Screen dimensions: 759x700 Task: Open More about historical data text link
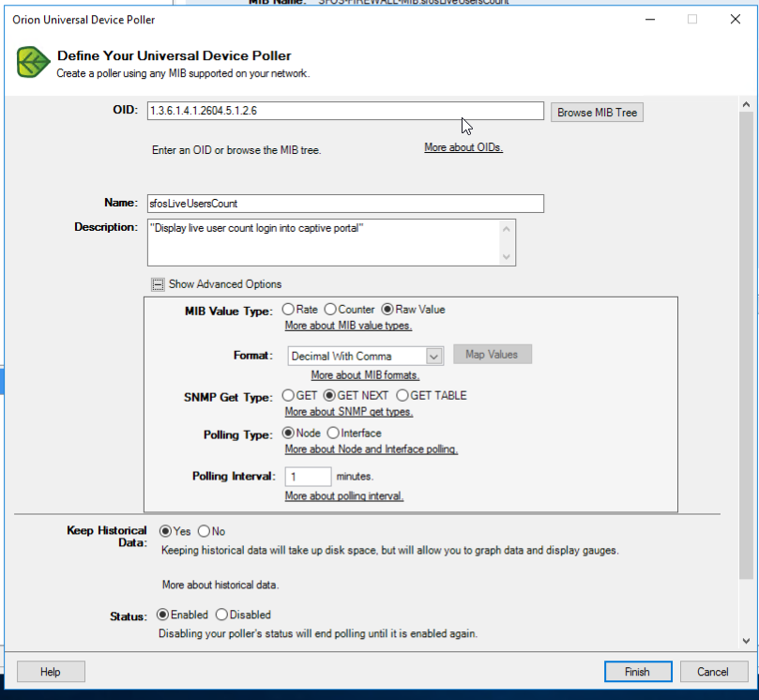tap(220, 585)
